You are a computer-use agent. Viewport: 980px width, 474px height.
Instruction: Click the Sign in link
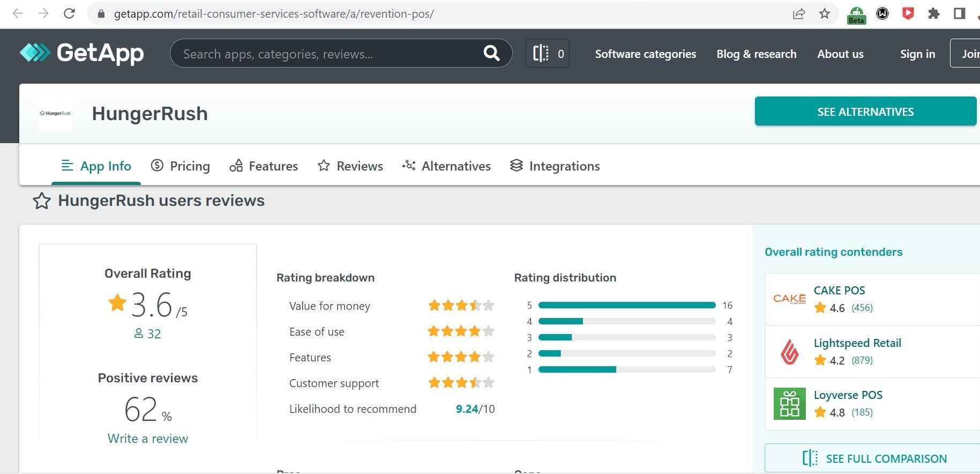point(917,54)
